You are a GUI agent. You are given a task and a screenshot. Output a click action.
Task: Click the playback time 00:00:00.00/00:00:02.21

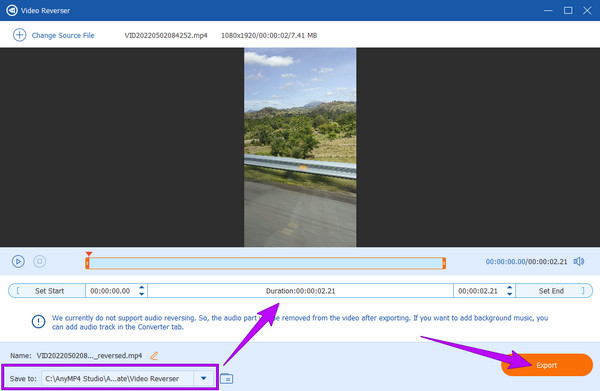click(526, 262)
